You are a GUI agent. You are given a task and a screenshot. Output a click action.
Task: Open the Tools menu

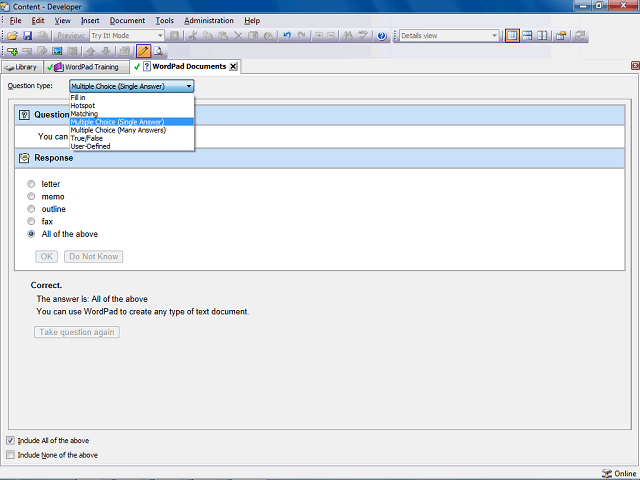click(164, 20)
